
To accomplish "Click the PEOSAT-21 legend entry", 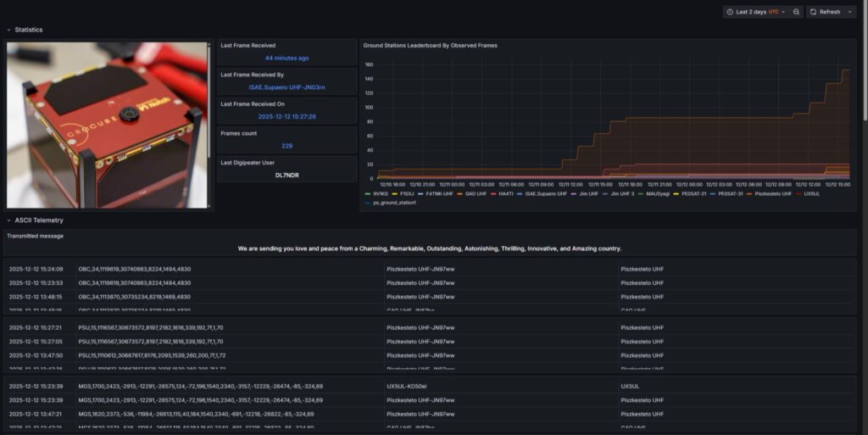I will pyautogui.click(x=693, y=193).
